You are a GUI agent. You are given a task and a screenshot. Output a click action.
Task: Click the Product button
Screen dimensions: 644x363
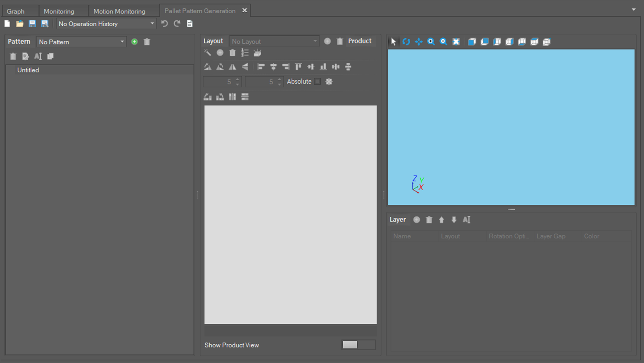pos(360,41)
